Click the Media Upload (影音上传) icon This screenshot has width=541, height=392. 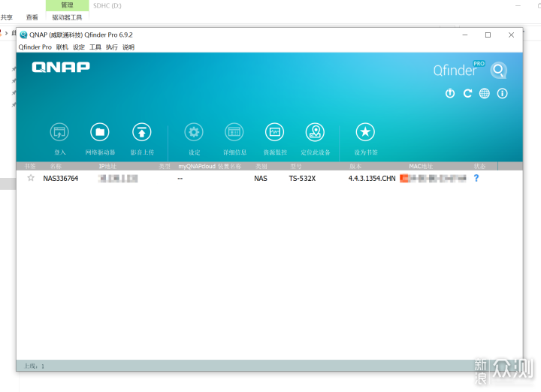(142, 132)
